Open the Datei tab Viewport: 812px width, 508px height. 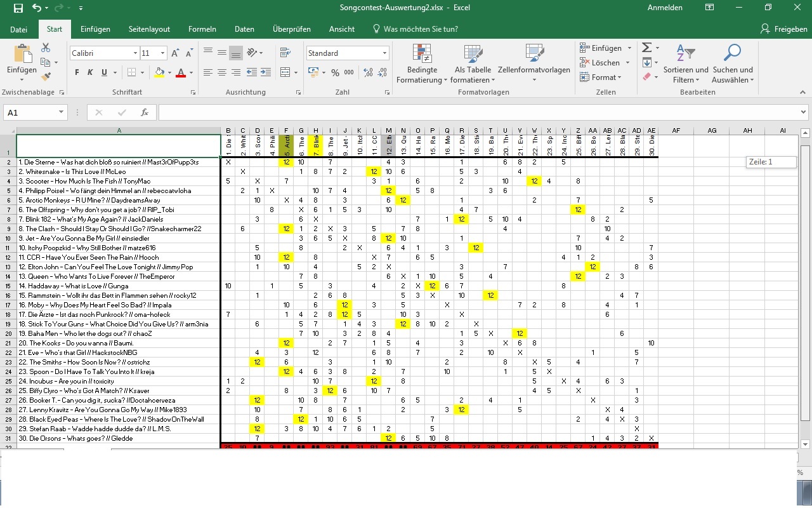click(19, 29)
